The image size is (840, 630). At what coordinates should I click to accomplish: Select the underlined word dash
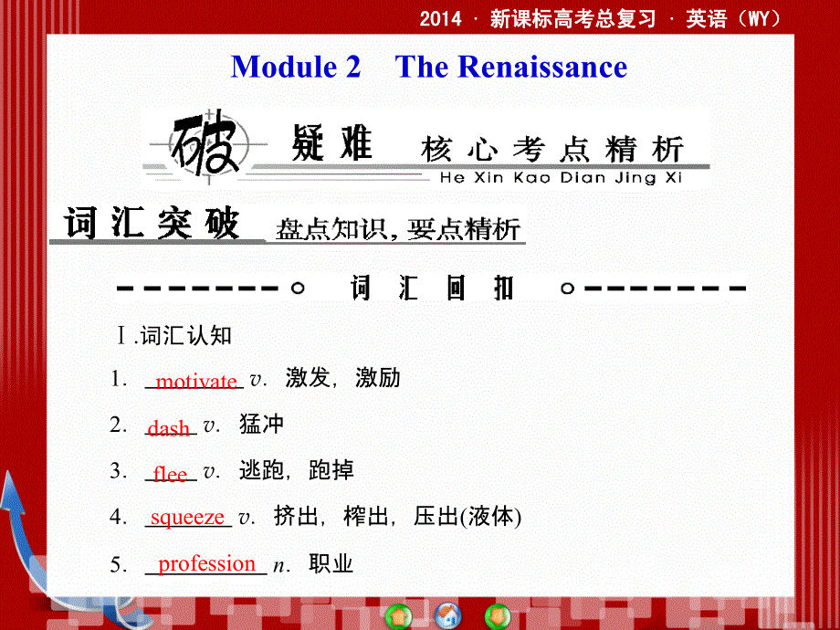coord(168,426)
